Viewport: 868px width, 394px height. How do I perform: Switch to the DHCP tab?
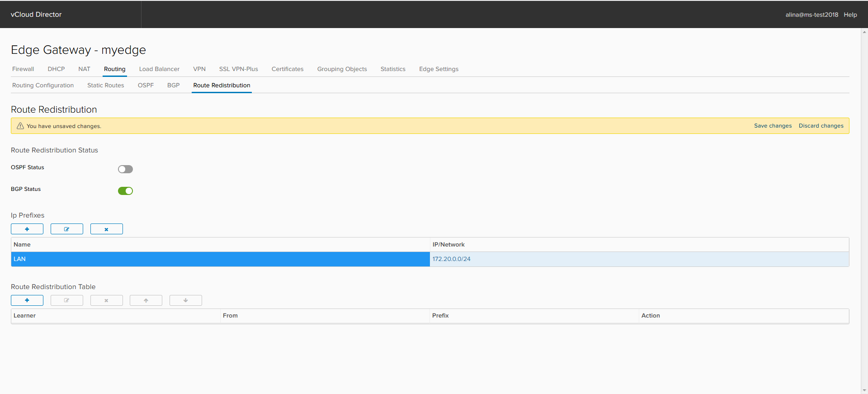(56, 69)
